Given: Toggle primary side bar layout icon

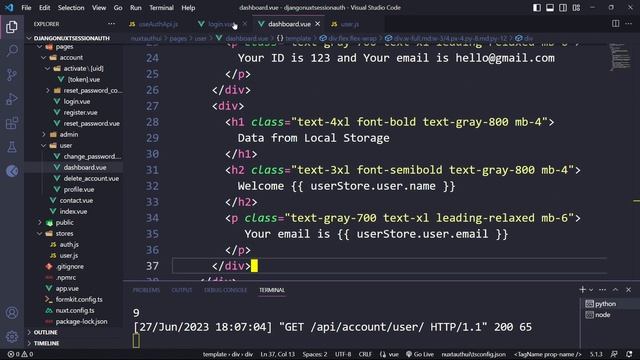Looking at the screenshot, I should [537, 7].
